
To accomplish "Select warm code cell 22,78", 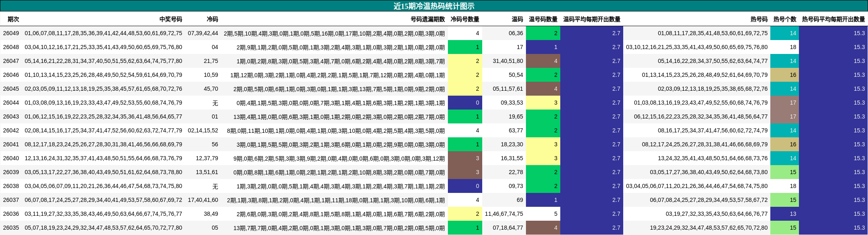I will [516, 172].
